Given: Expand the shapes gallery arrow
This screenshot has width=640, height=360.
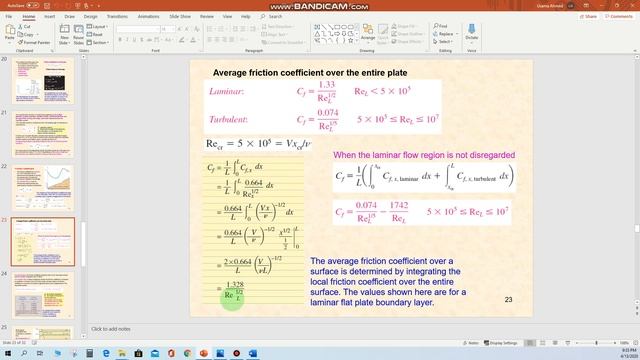Looking at the screenshot, I should [x=357, y=41].
